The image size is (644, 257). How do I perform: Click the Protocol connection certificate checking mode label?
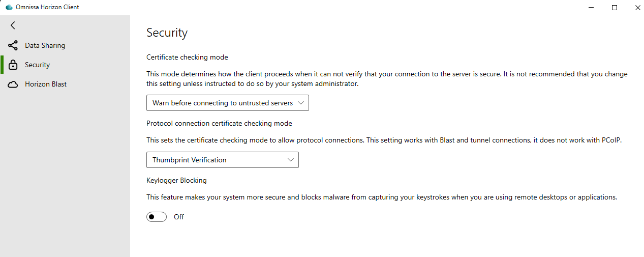[x=219, y=123]
